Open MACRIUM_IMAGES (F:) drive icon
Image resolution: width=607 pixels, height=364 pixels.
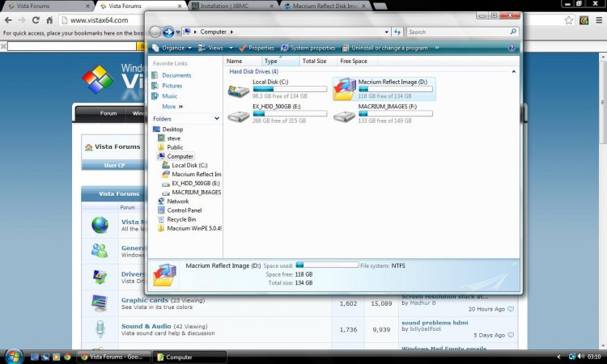click(x=344, y=116)
